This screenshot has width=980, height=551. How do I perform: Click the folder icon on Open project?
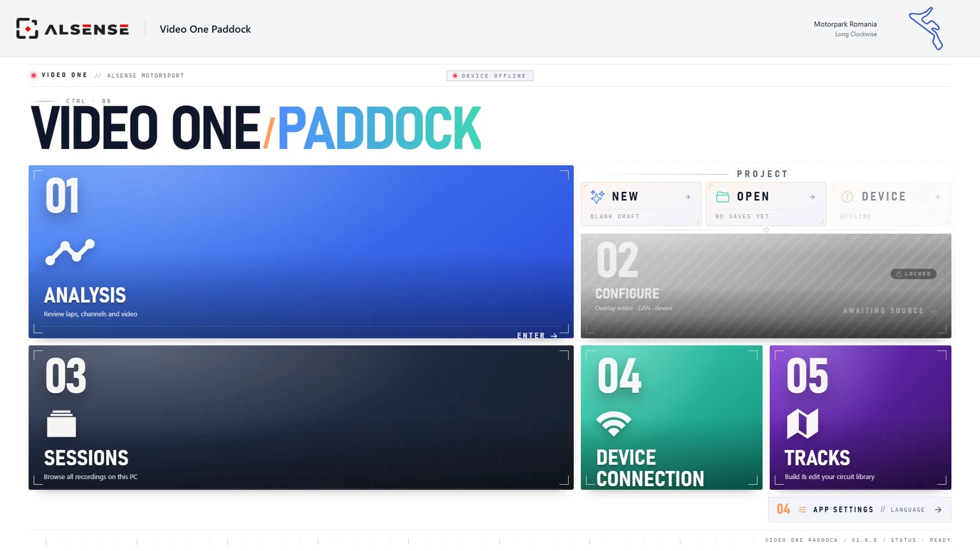click(x=722, y=196)
